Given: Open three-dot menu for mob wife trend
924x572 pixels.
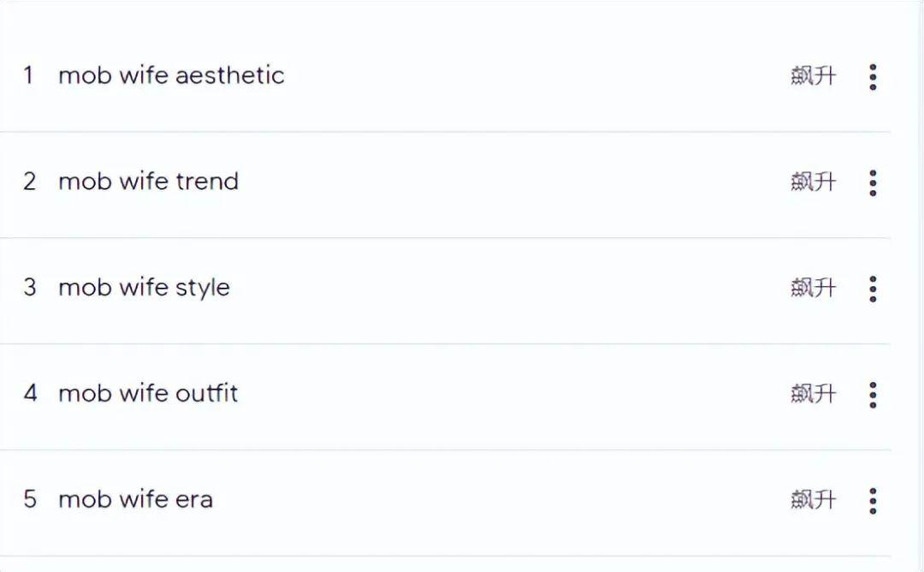Looking at the screenshot, I should (873, 182).
